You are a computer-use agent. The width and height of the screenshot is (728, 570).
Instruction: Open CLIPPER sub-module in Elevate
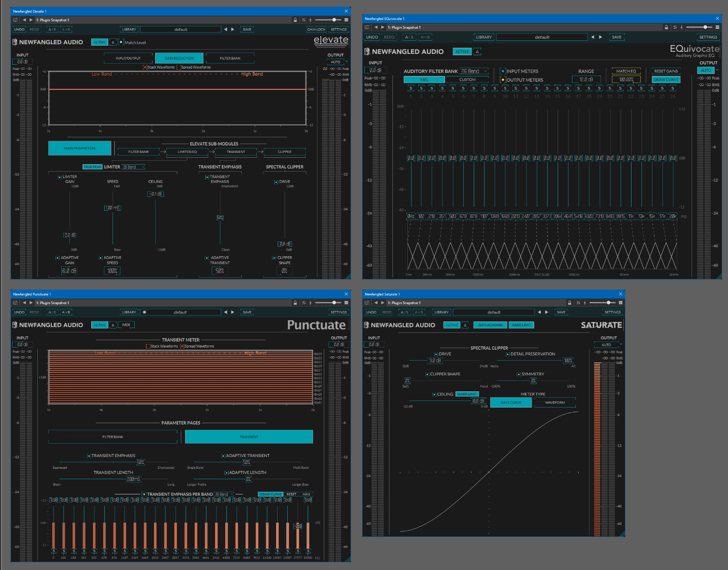(285, 152)
